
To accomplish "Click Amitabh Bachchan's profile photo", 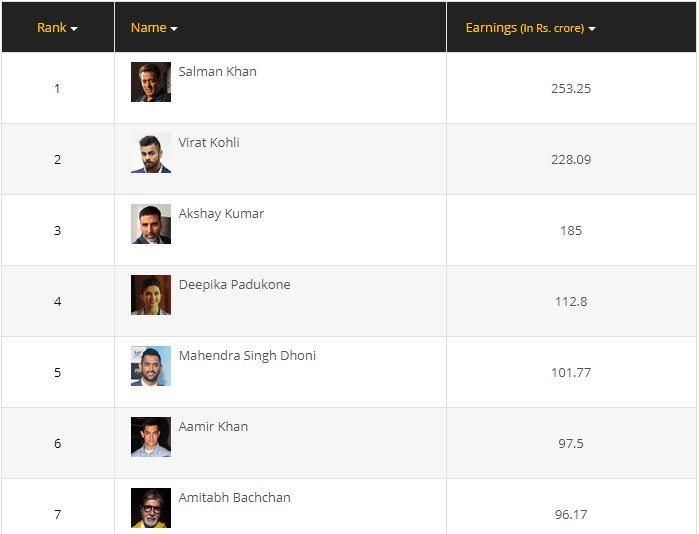I will coord(151,508).
